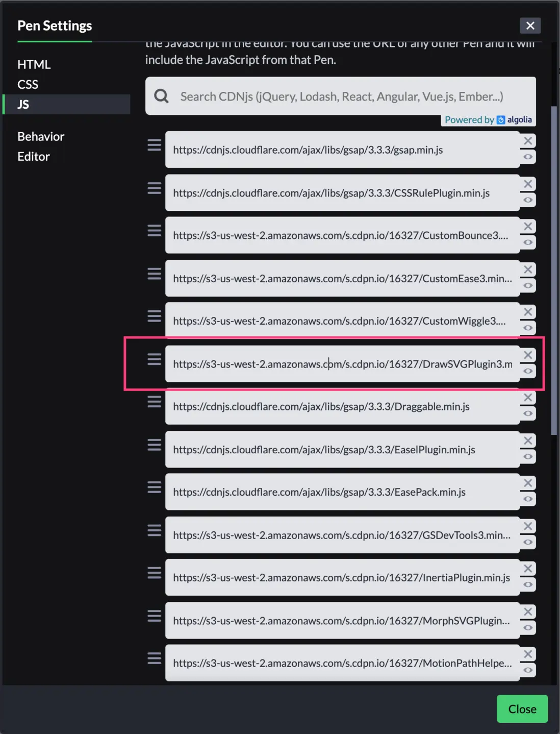Dismiss Pen Settings with the X button

pos(530,26)
